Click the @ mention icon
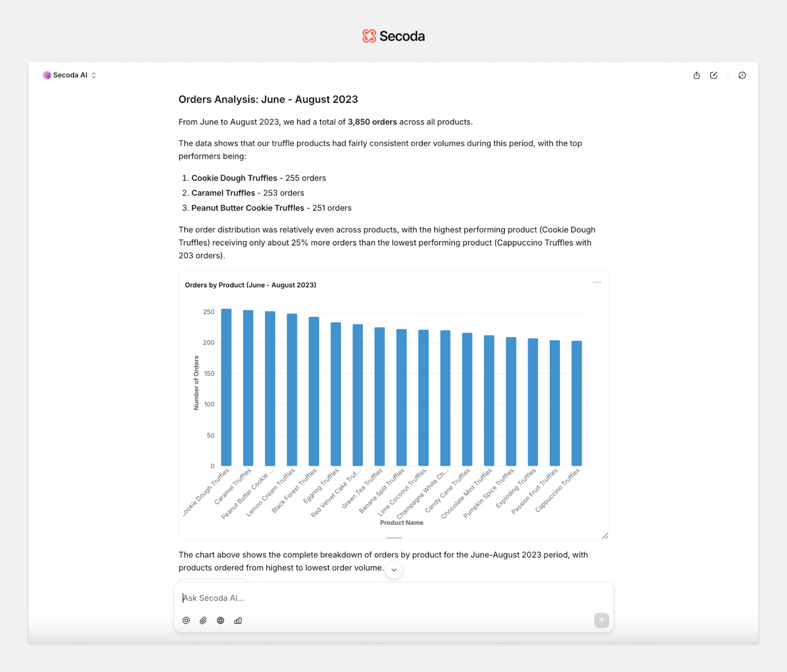 186,620
